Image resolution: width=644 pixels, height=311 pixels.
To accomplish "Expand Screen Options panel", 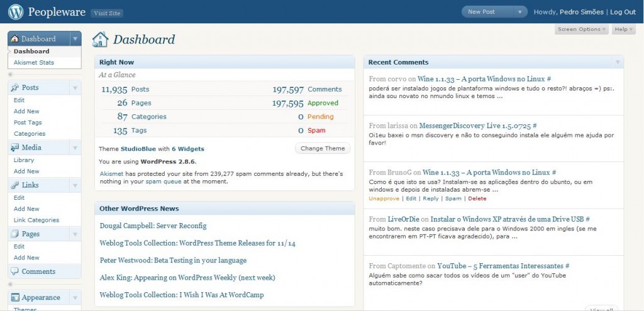I will pyautogui.click(x=582, y=29).
